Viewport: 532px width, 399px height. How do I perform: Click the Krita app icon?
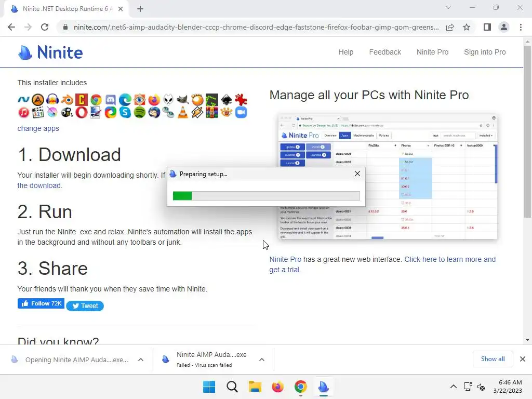coord(52,112)
